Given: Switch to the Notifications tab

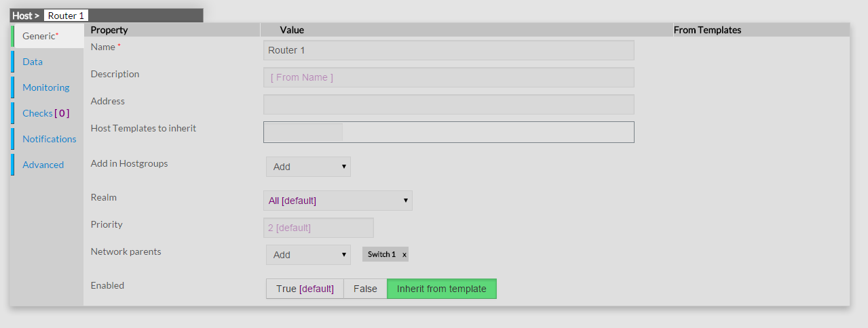Looking at the screenshot, I should click(49, 139).
